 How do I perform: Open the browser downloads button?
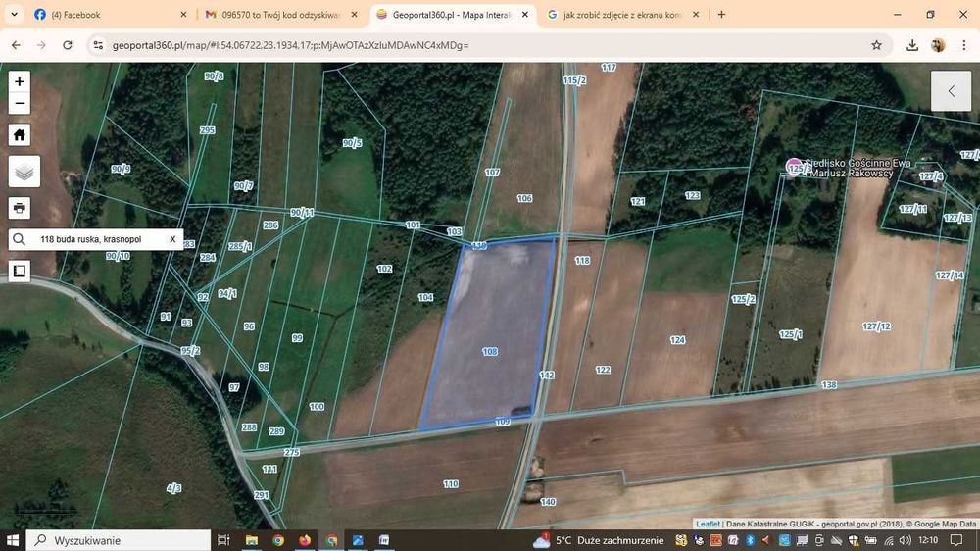point(911,45)
